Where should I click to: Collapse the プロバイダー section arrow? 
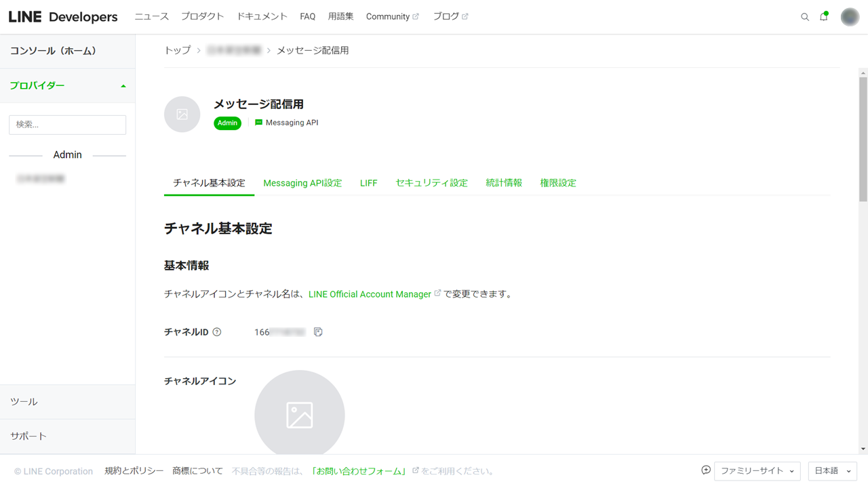[123, 86]
